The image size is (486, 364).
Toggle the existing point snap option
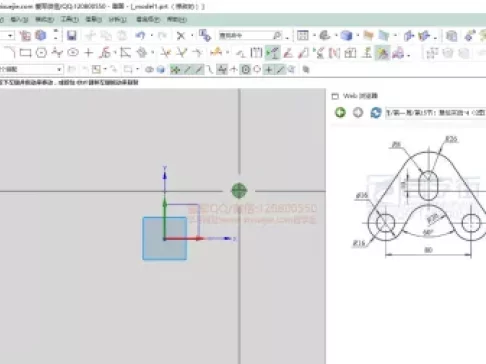(268, 69)
